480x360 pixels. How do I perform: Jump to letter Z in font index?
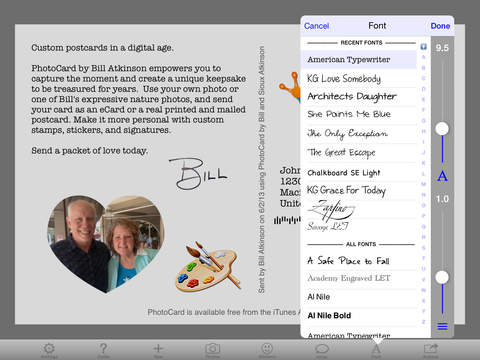tap(424, 322)
